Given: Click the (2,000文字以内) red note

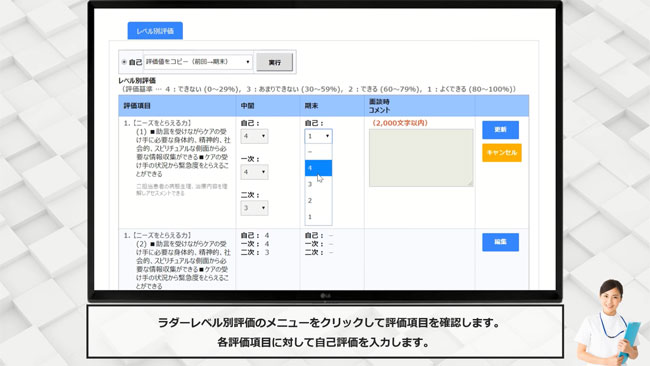Looking at the screenshot, I should (400, 123).
